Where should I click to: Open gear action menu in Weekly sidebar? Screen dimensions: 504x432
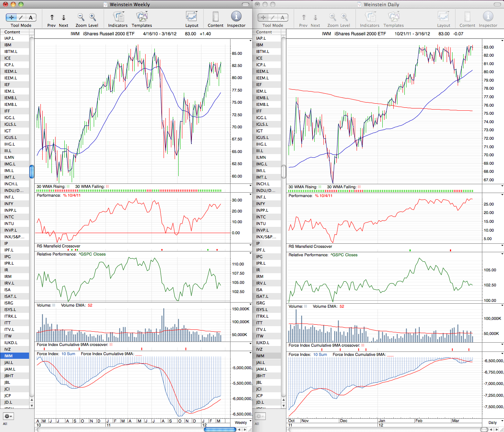click(8, 416)
